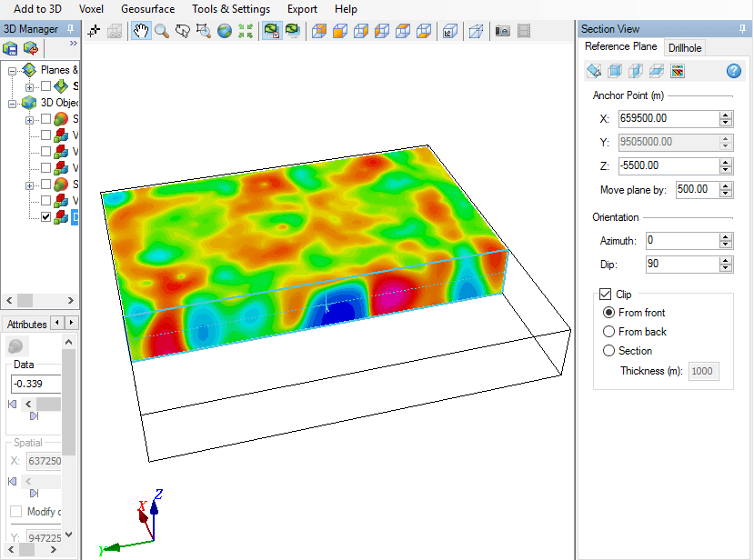Enable the Clip checkbox
The image size is (754, 560).
606,294
